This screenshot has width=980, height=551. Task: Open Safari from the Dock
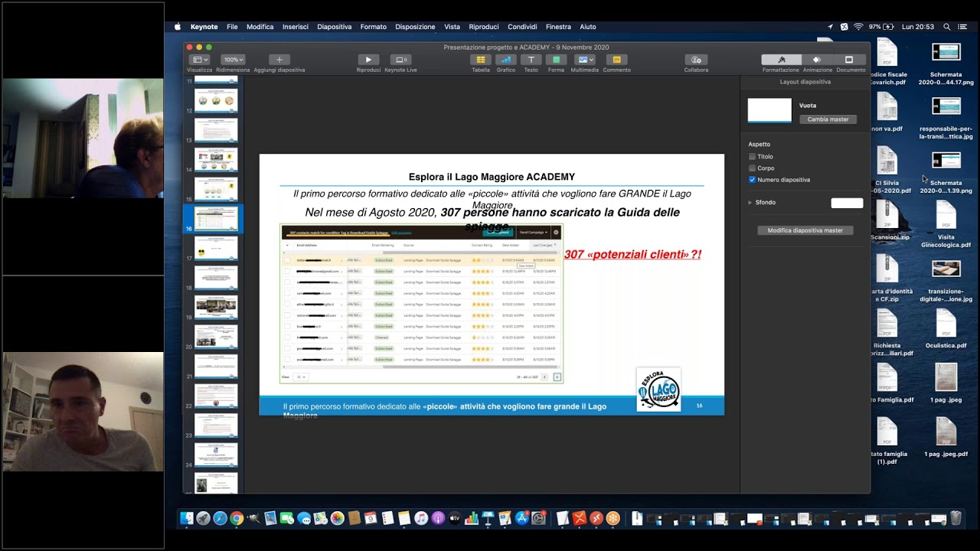pyautogui.click(x=220, y=518)
